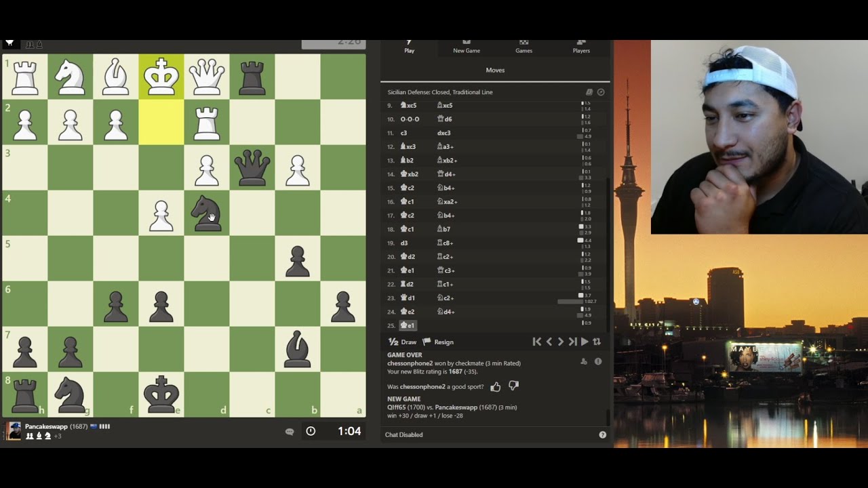The height and width of the screenshot is (488, 868).
Task: Flip the board with swap arrows icon
Action: click(x=597, y=342)
